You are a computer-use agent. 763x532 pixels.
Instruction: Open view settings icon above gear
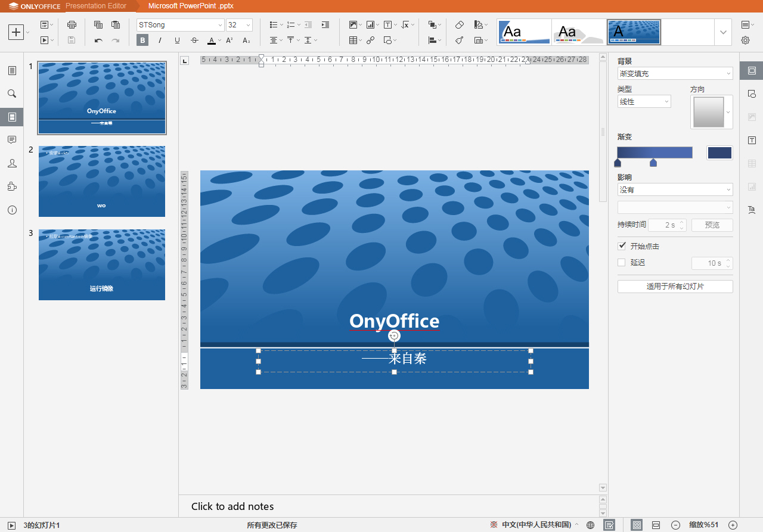coord(747,25)
